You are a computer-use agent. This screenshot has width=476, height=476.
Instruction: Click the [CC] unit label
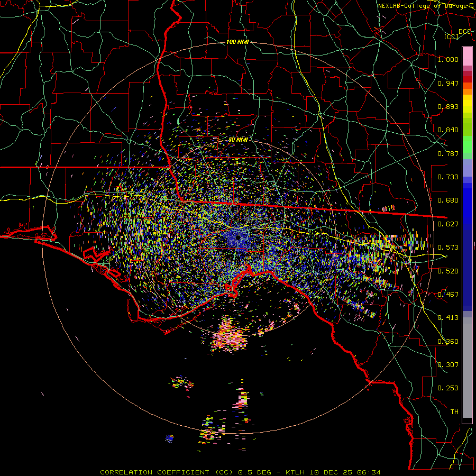point(452,36)
